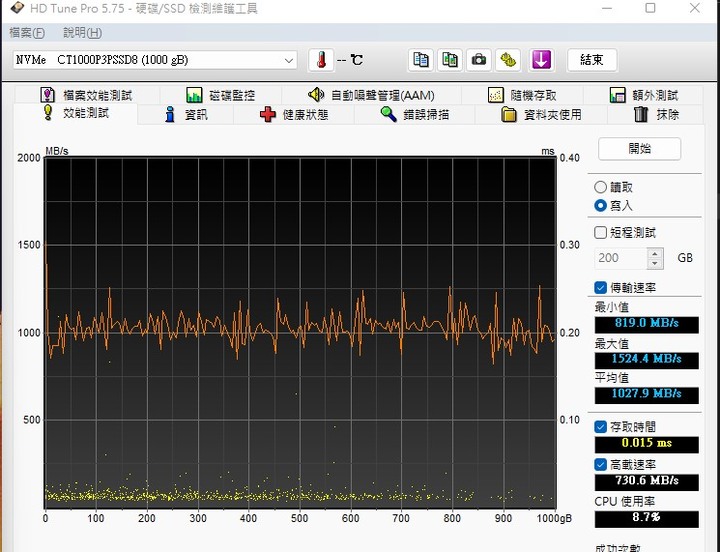The width and height of the screenshot is (720, 552).
Task: Switch to the 磁碟監控 tab
Action: (220, 95)
